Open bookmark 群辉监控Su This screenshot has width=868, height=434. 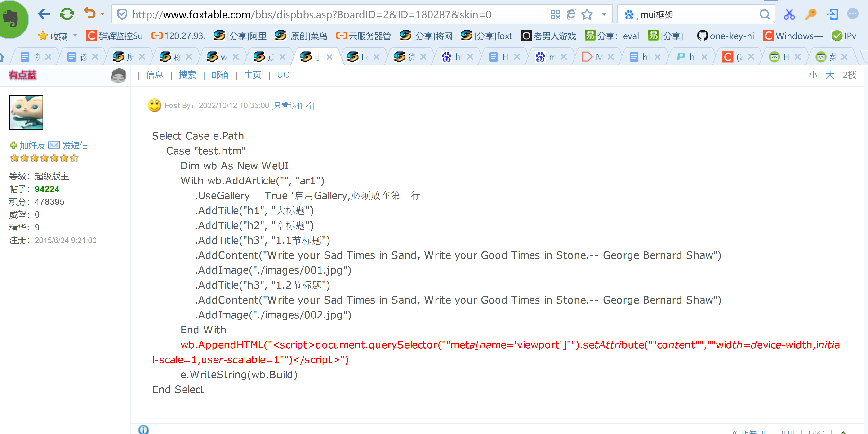[115, 36]
